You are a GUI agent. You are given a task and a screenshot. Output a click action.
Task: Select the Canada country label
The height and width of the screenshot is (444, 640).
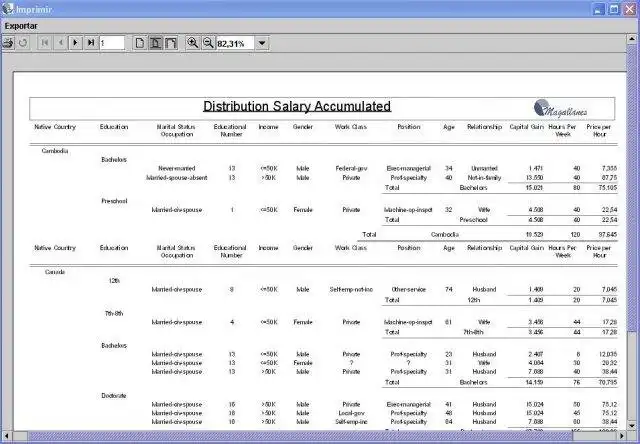(x=55, y=272)
